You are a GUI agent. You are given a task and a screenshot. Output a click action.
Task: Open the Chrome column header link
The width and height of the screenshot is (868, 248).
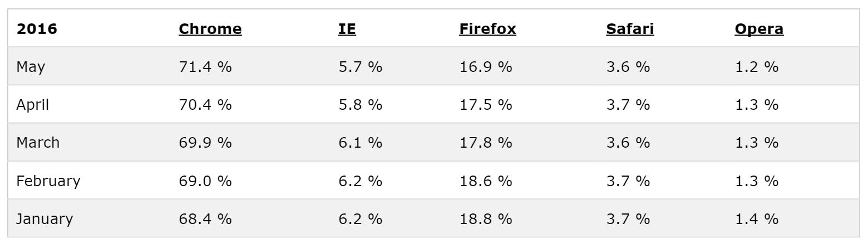[210, 29]
